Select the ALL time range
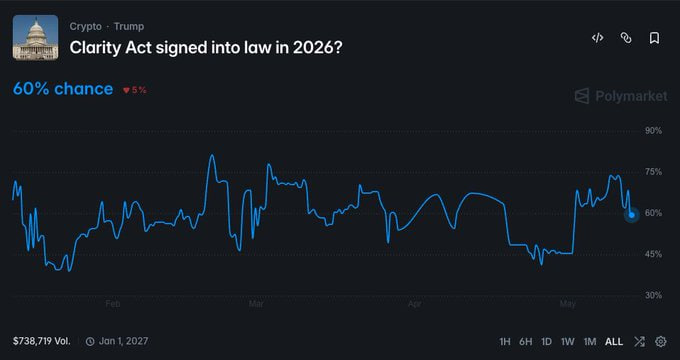 614,341
